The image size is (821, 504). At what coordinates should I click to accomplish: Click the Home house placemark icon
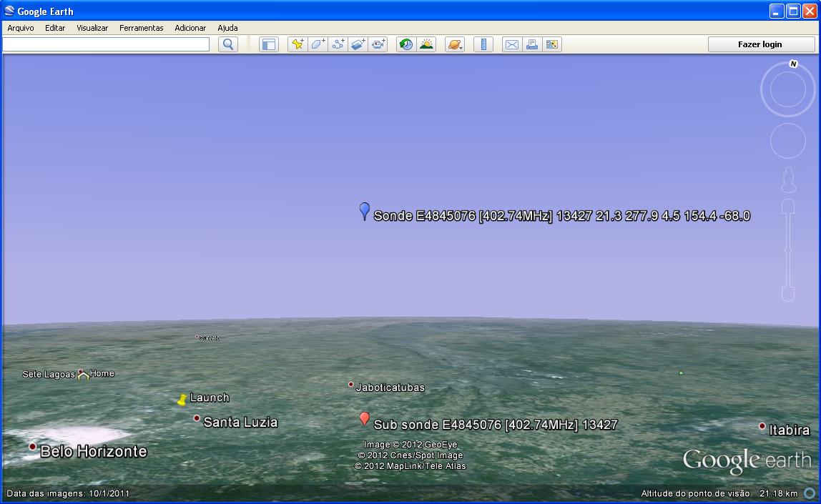click(83, 374)
